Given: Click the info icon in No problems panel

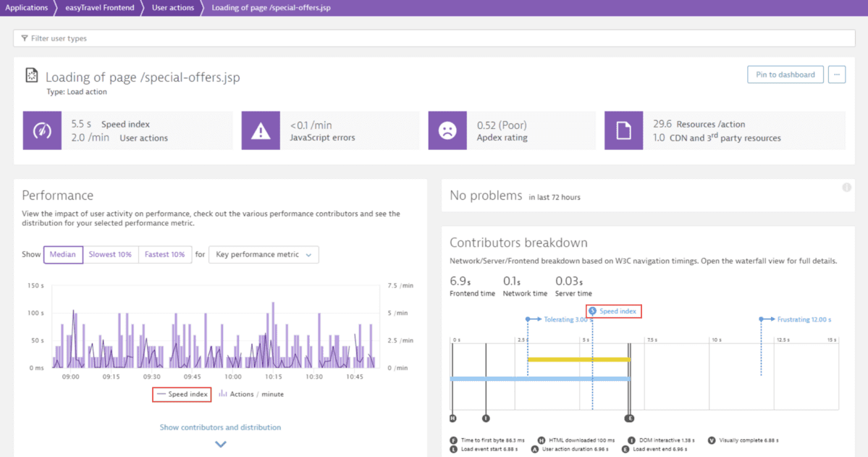Looking at the screenshot, I should tap(846, 188).
